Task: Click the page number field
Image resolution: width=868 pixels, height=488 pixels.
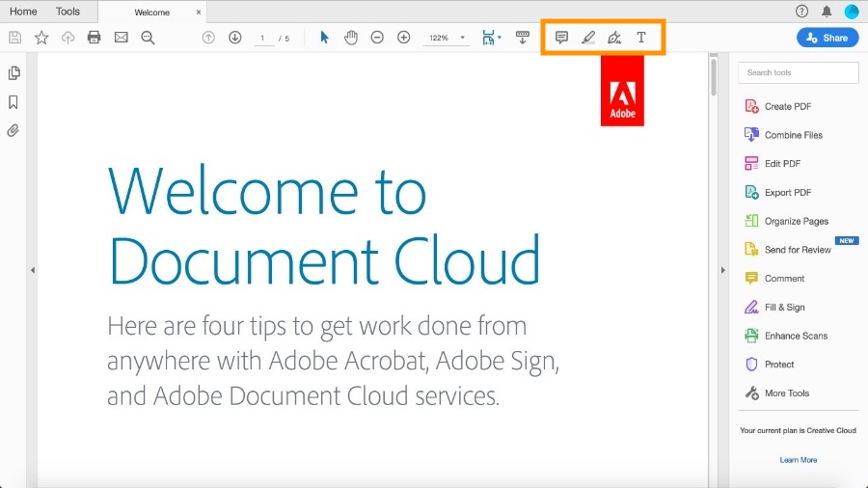Action: pyautogui.click(x=263, y=39)
